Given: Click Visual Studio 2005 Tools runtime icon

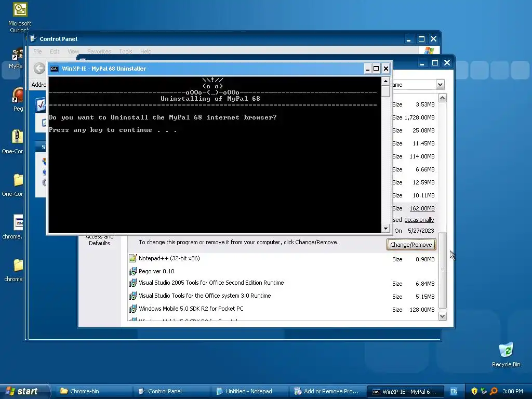Looking at the screenshot, I should (x=132, y=283).
